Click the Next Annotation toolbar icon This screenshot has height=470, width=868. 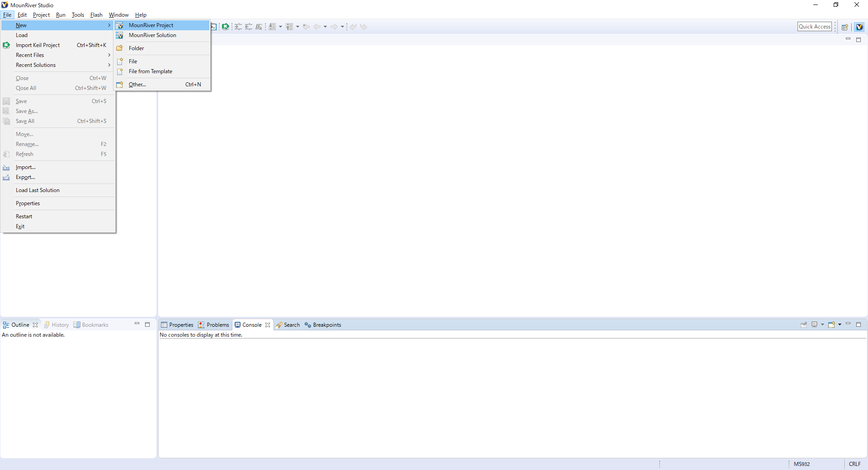[x=272, y=27]
